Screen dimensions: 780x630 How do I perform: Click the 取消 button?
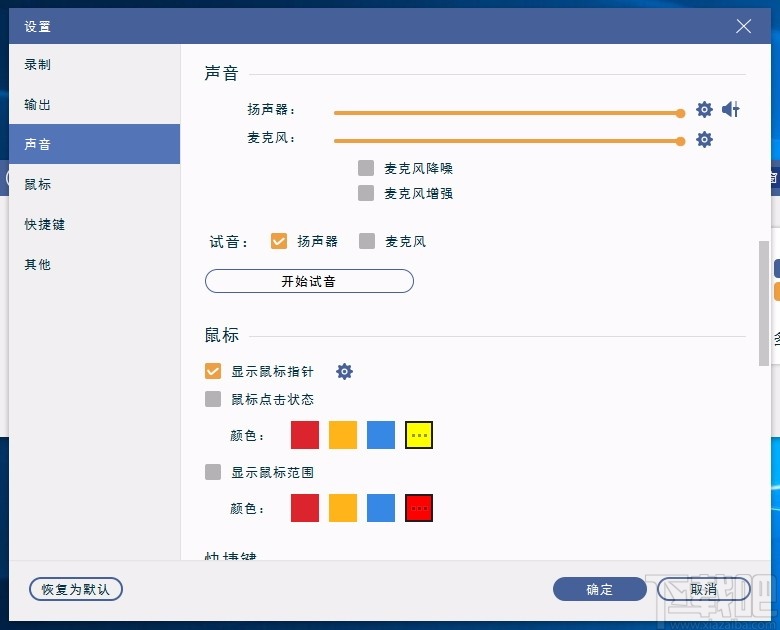click(x=703, y=589)
